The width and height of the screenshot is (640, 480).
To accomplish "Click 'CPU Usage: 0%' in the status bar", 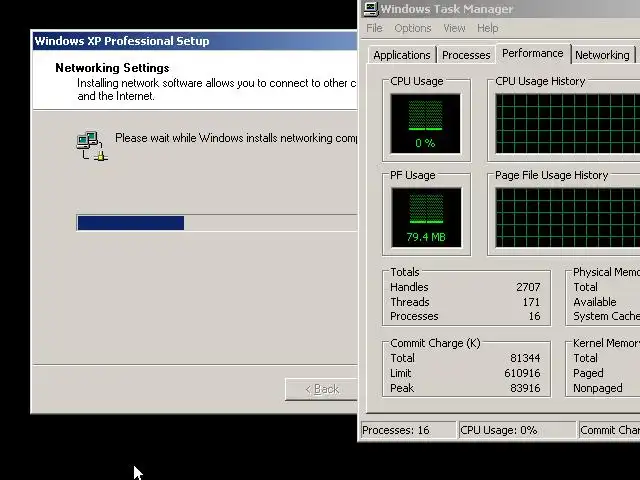I will 517,430.
